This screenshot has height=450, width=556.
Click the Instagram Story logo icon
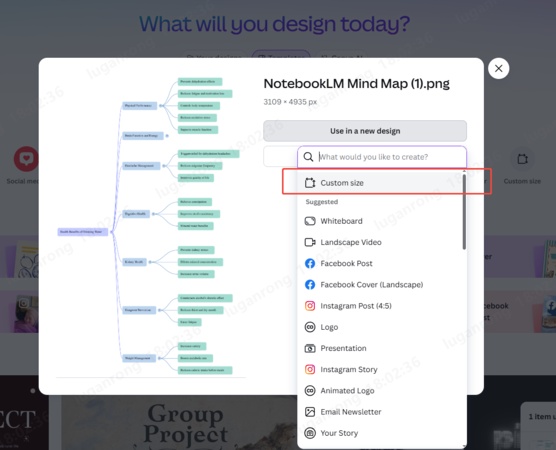coord(310,370)
